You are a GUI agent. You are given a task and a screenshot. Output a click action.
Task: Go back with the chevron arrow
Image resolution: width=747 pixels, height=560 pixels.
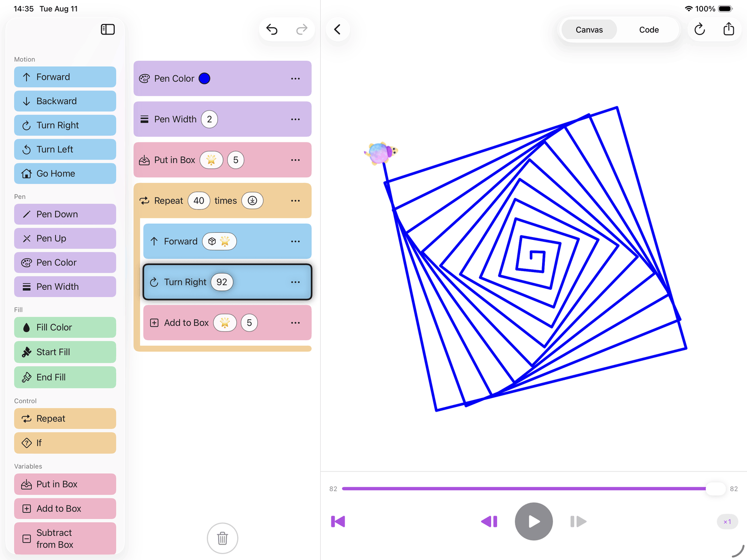click(338, 29)
